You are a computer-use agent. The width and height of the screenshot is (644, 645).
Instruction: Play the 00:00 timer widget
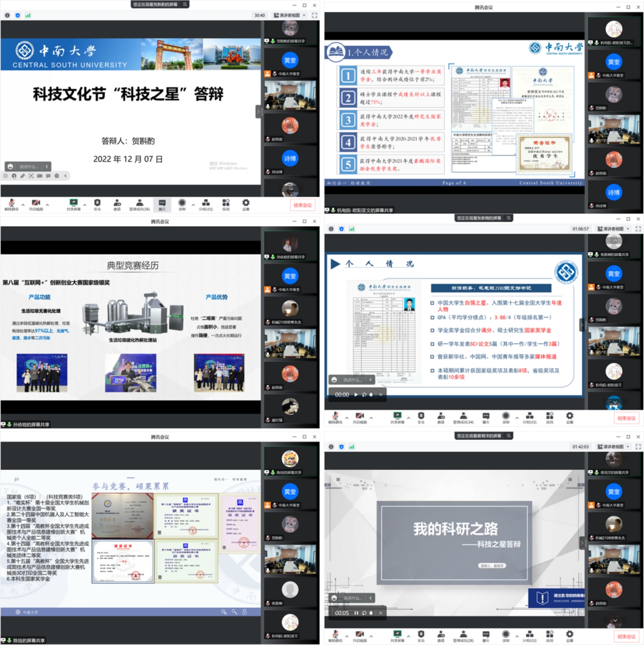click(x=356, y=395)
